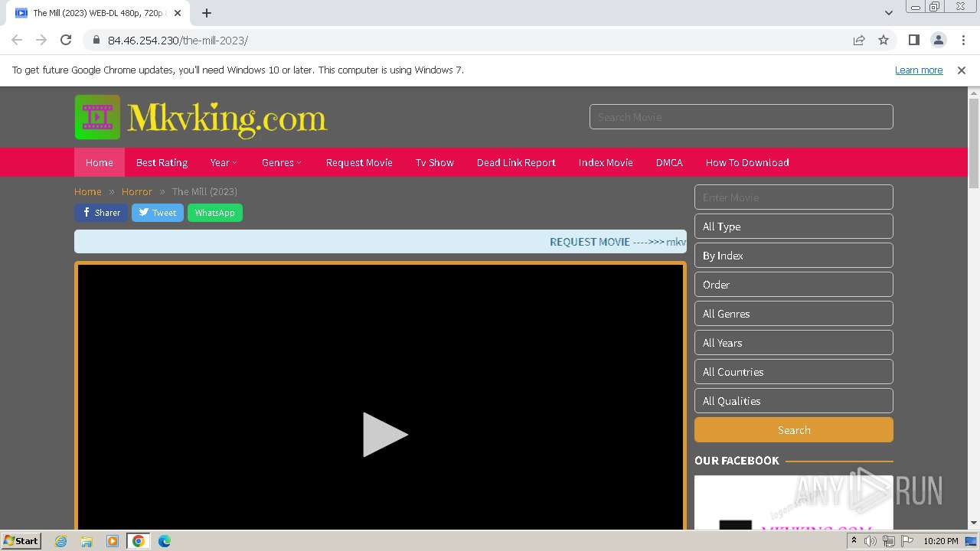Open File Explorer from taskbar
Image resolution: width=980 pixels, height=551 pixels.
[87, 541]
